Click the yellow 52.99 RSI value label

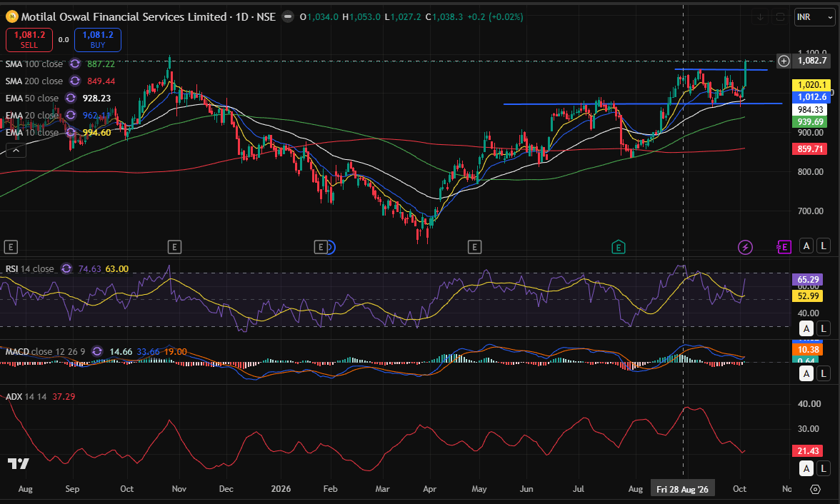coord(808,296)
